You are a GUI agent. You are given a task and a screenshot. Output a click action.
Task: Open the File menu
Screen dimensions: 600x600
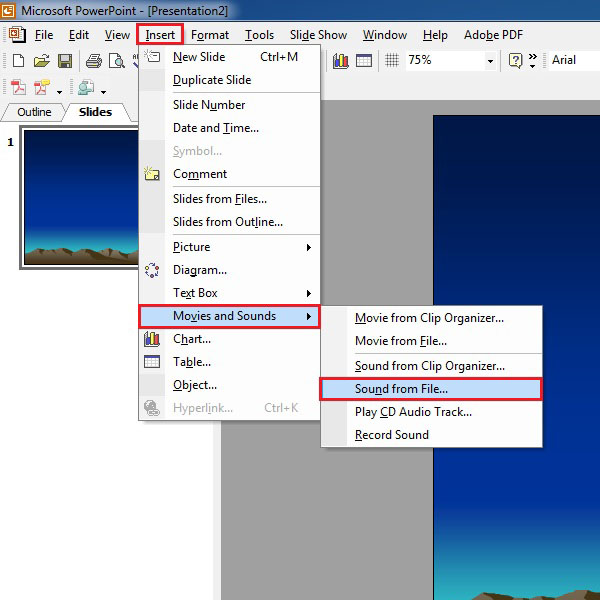coord(44,35)
